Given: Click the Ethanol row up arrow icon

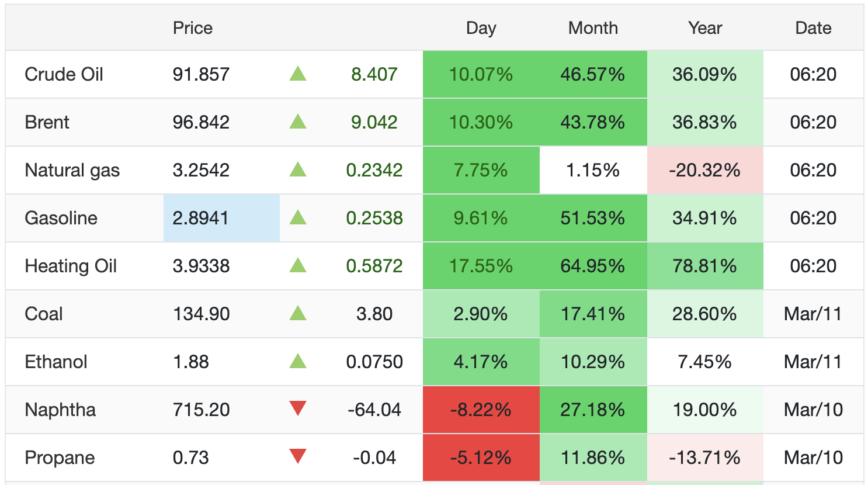Looking at the screenshot, I should click(298, 362).
